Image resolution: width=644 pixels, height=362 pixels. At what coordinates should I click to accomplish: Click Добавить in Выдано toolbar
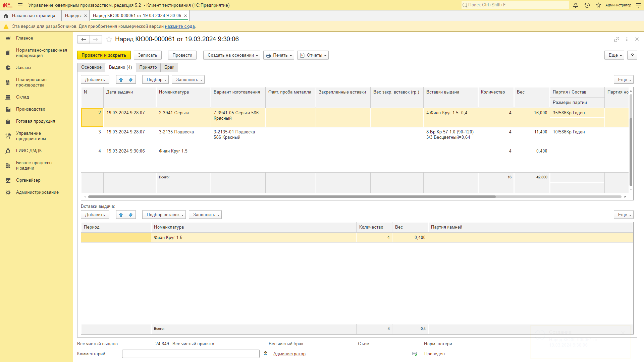pos(95,80)
